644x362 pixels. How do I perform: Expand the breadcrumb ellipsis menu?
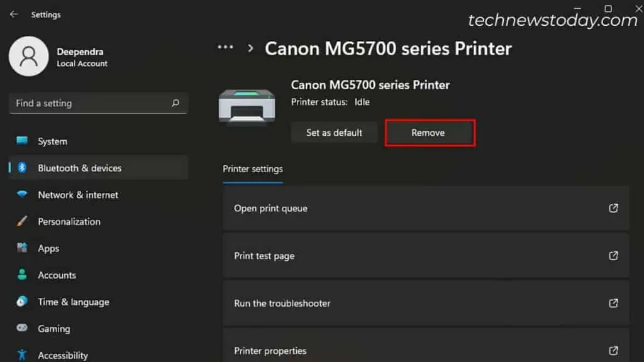[225, 48]
